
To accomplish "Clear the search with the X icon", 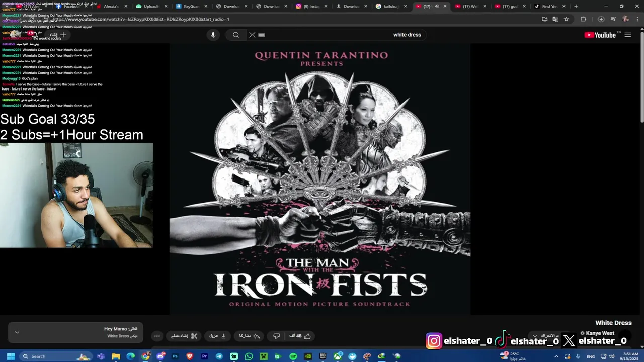I will click(x=252, y=35).
